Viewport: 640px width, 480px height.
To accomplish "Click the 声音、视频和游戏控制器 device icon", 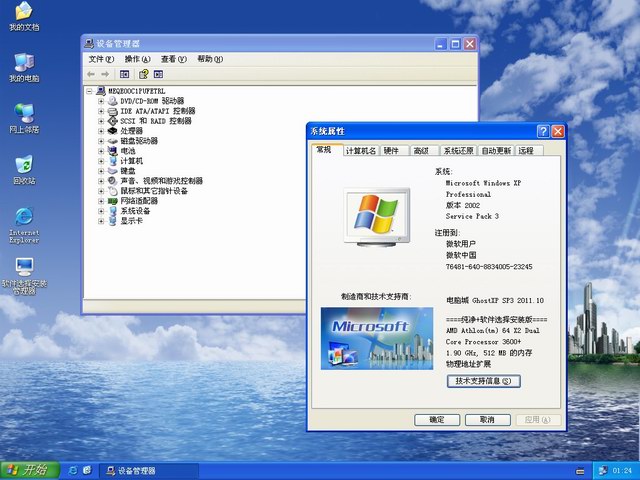I will click(x=112, y=181).
